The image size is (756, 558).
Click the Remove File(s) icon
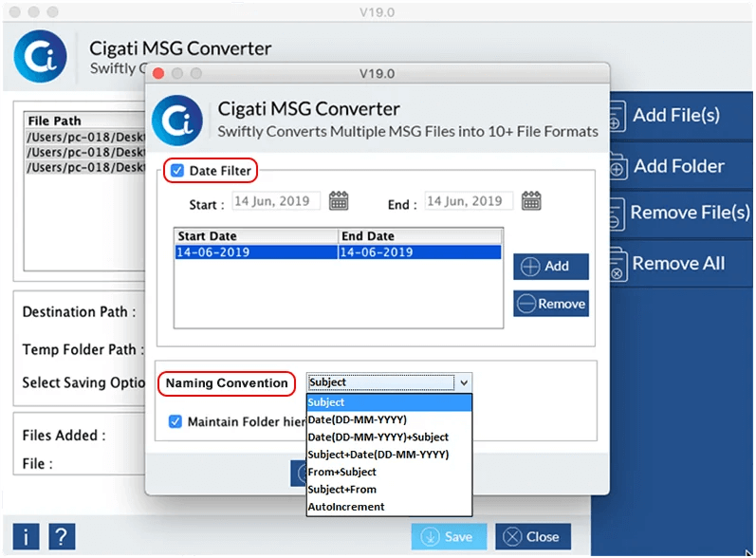[617, 214]
